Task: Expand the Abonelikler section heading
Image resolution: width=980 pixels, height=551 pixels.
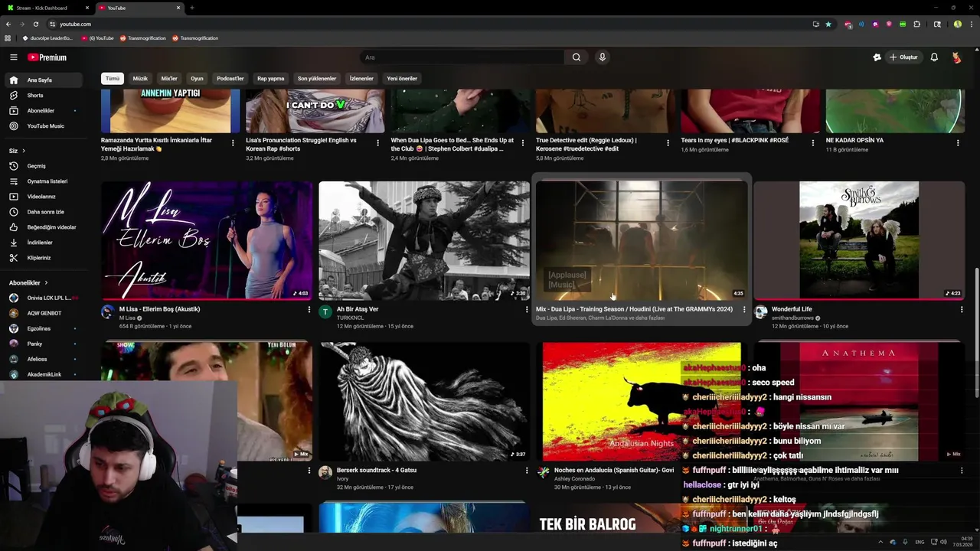Action: [x=28, y=282]
